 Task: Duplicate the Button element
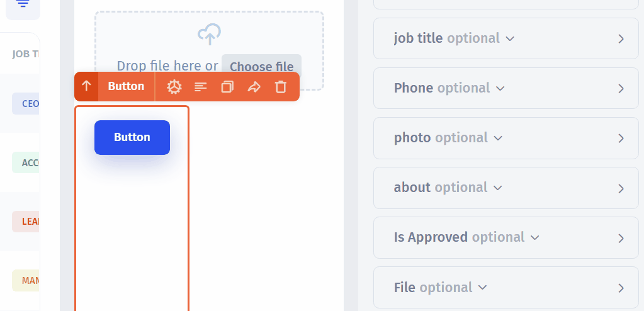[227, 87]
